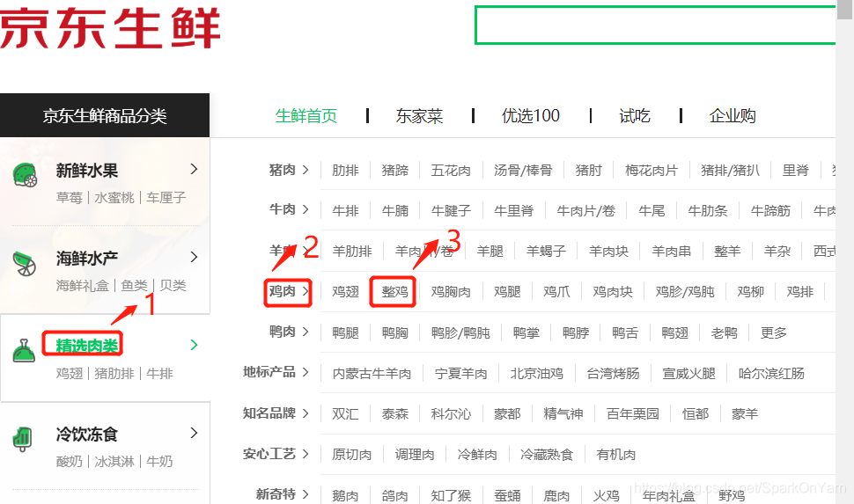
Task: Switch to the 东家菜 tab
Action: coord(419,115)
